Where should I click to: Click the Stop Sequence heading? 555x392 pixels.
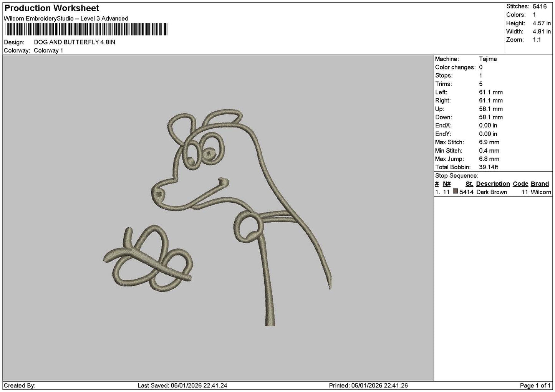(x=457, y=176)
